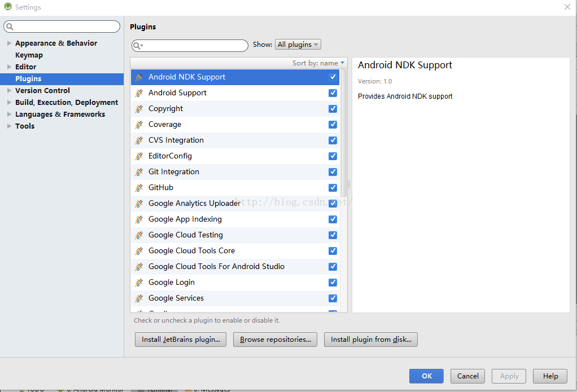Screen dimensions: 577x392
Task: Open Help for settings dialog
Action: (550, 376)
